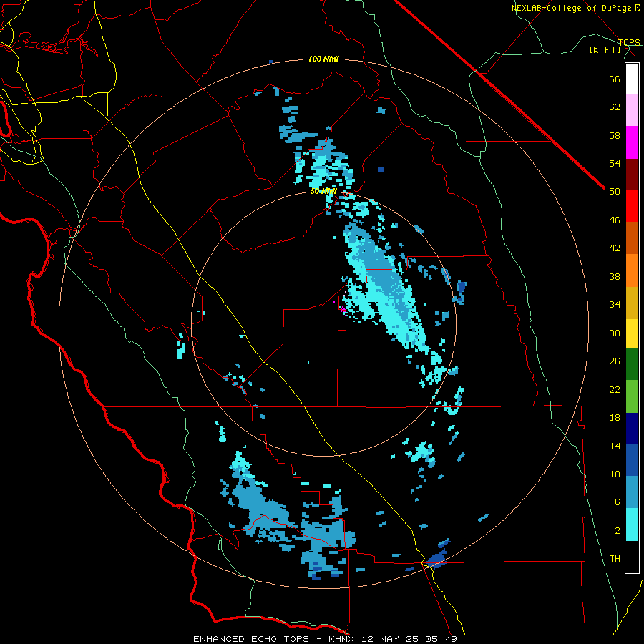Click the 66 legend value
The height and width of the screenshot is (644, 644).
coord(615,79)
